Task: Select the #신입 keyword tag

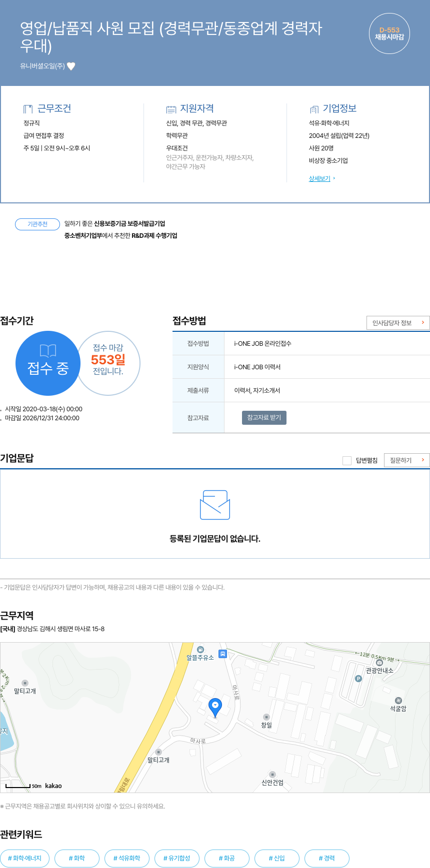Action: click(277, 858)
